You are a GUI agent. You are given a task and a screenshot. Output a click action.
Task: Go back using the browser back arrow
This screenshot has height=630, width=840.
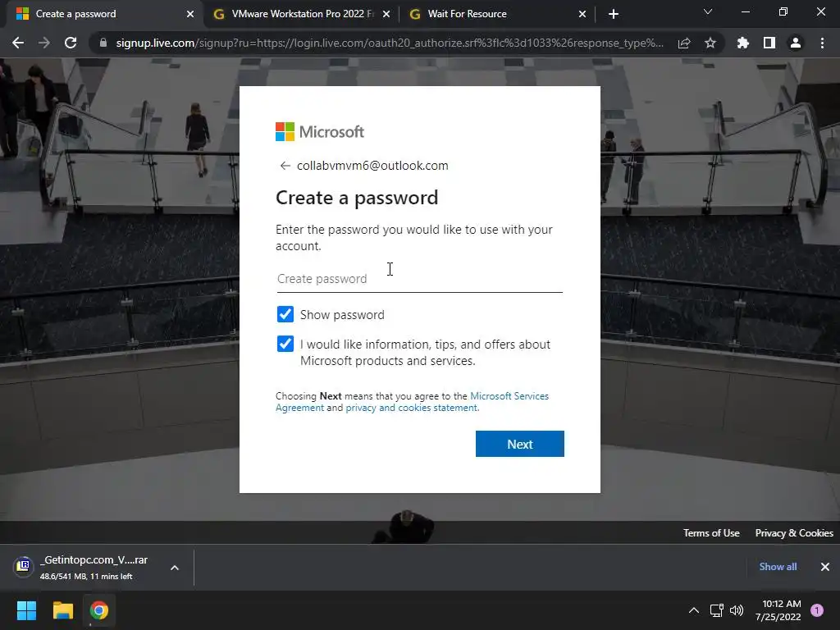18,43
